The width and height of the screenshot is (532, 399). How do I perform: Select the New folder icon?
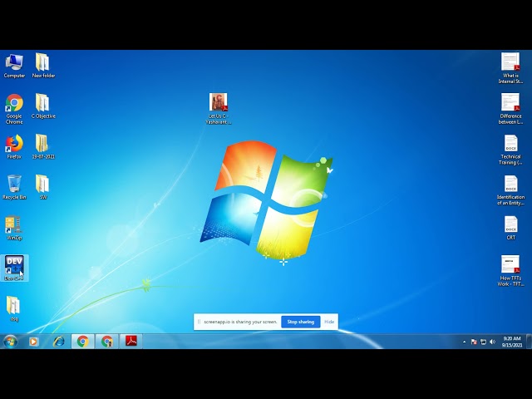tap(43, 66)
